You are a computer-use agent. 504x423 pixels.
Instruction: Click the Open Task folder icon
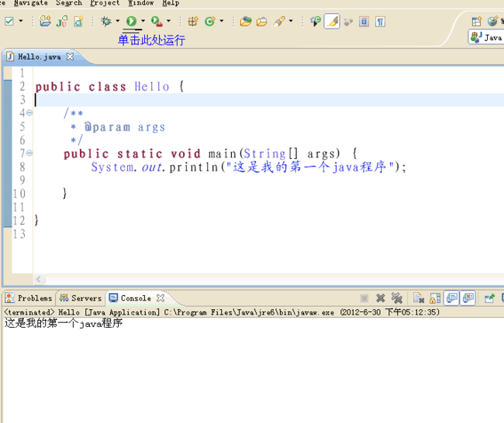[x=261, y=22]
